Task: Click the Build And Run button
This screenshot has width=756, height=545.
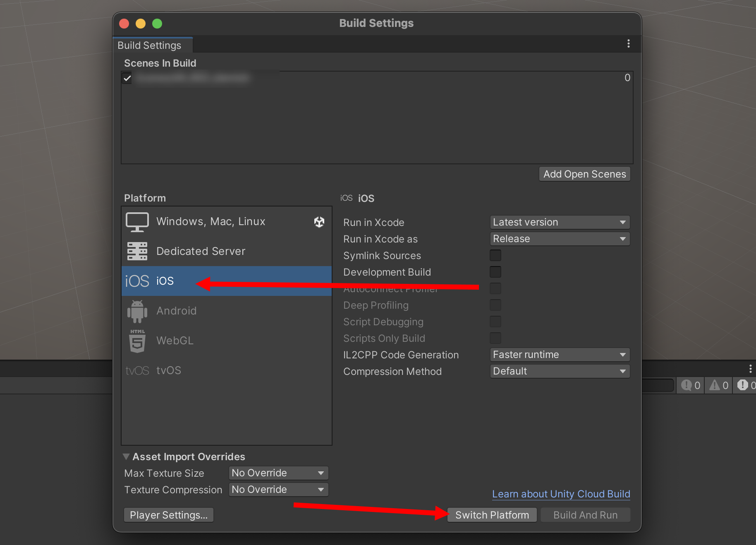Action: [586, 515]
